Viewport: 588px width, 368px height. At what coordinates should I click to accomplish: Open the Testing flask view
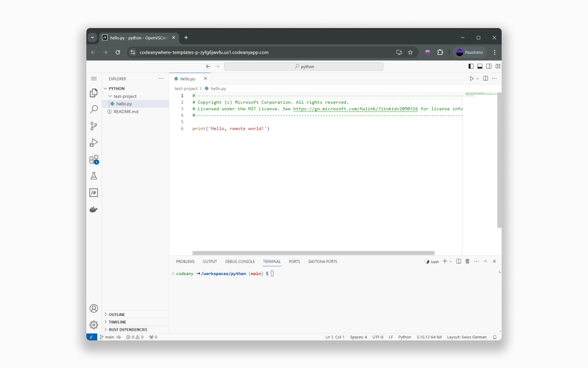pyautogui.click(x=94, y=176)
